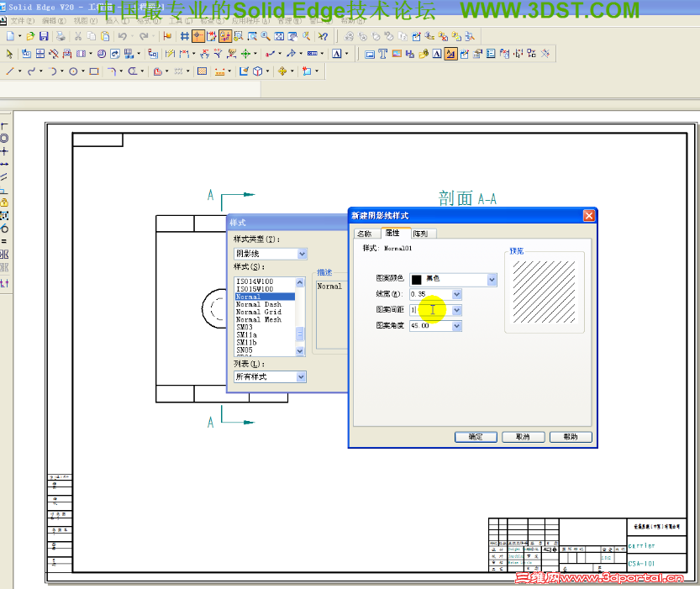
Task: Click the Line drawing tool icon
Action: coord(10,71)
